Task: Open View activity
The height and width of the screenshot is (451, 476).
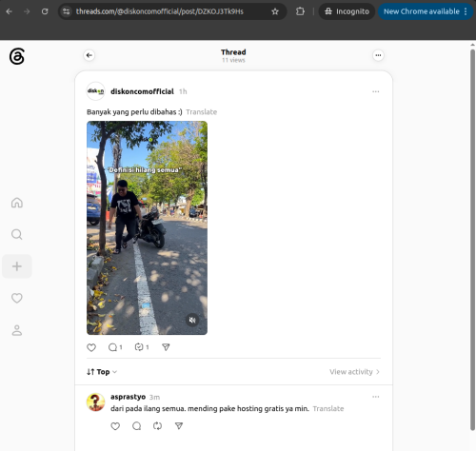Action: (354, 372)
